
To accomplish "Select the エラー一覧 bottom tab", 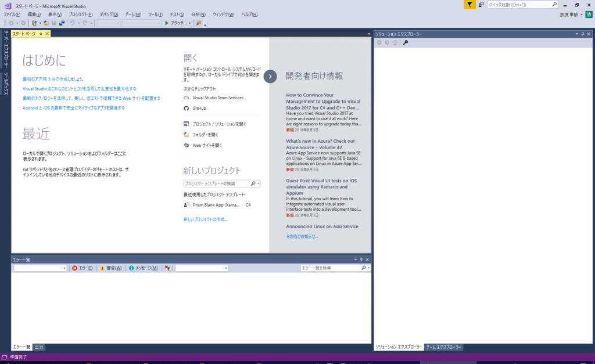I will [21, 347].
